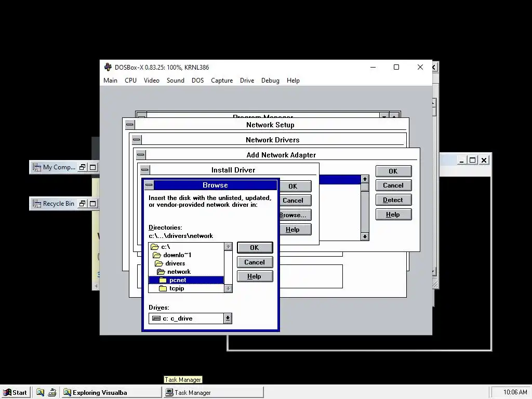Click the taskbar clock showing 10:06 AM
532x399 pixels.
click(x=515, y=392)
